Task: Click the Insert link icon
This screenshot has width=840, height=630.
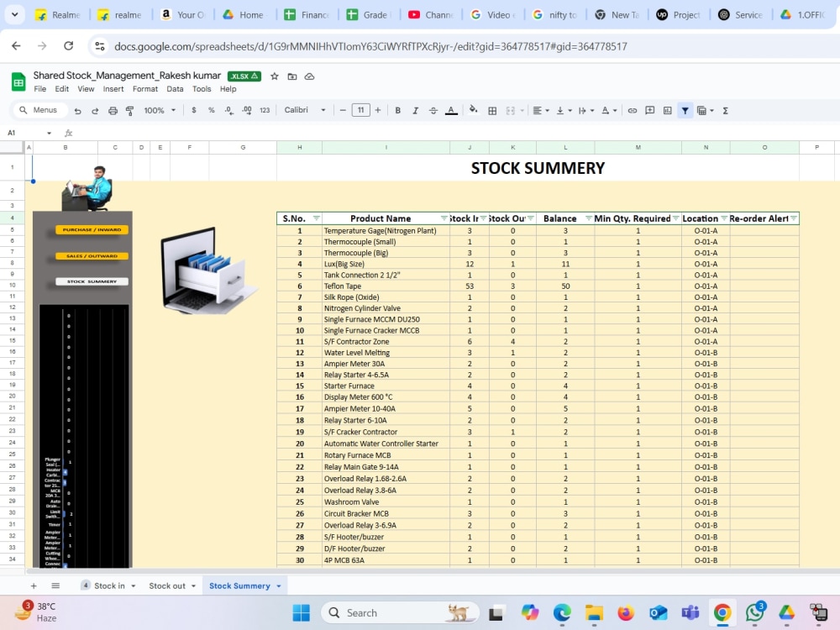Action: tap(633, 110)
